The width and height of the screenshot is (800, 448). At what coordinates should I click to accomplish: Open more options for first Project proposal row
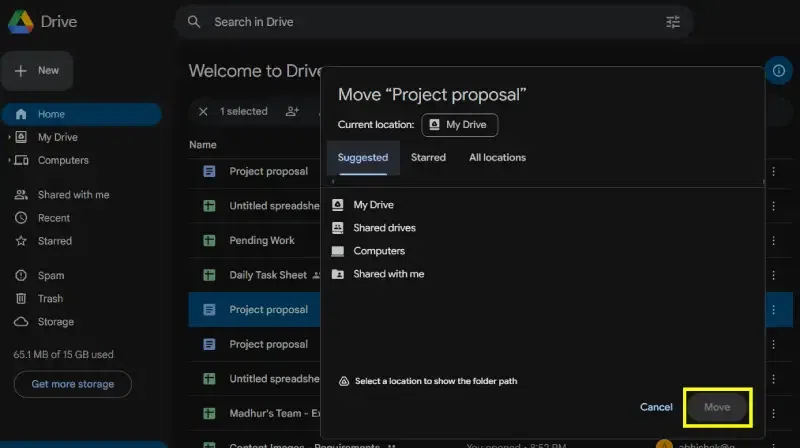coord(773,171)
